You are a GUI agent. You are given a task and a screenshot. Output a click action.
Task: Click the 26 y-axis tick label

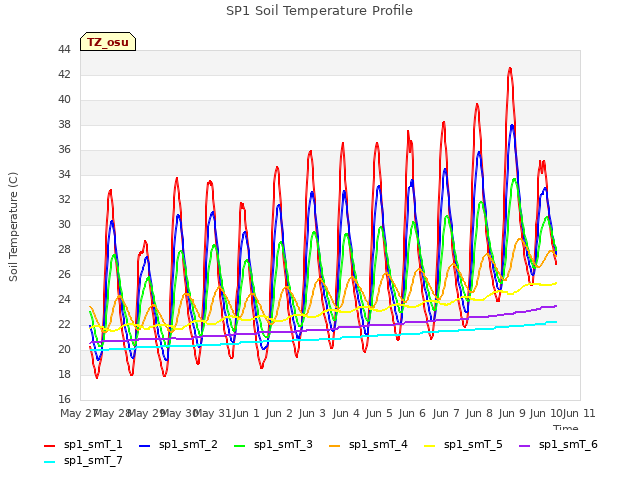tap(64, 274)
